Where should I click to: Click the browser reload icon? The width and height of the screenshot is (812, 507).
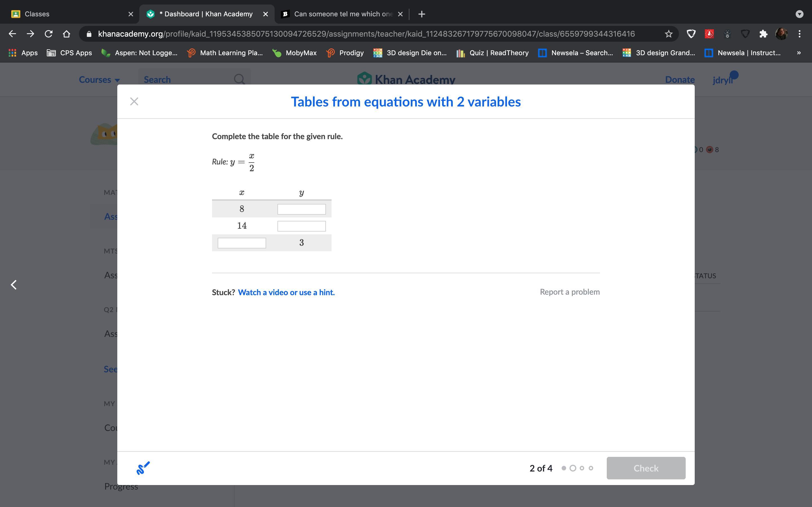click(48, 34)
